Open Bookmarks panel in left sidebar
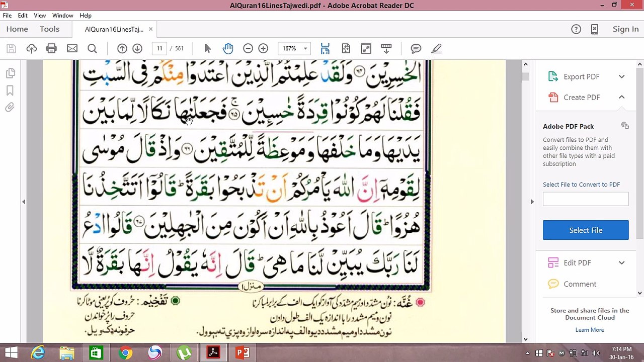This screenshot has width=644, height=362. pyautogui.click(x=10, y=90)
